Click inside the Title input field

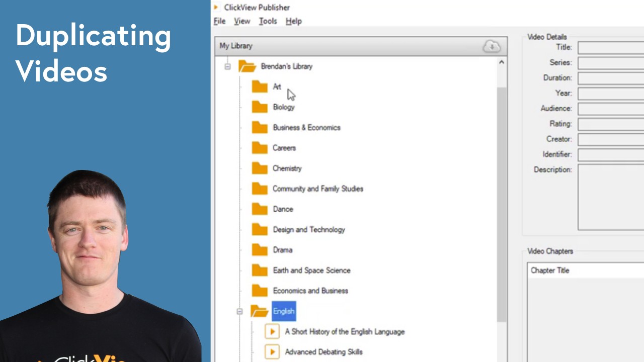[610, 47]
